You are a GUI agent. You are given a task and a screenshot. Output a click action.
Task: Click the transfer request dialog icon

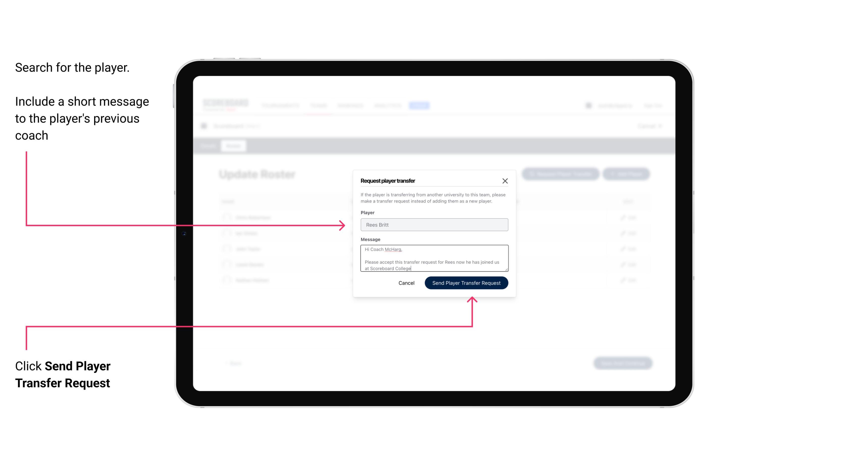pos(505,181)
